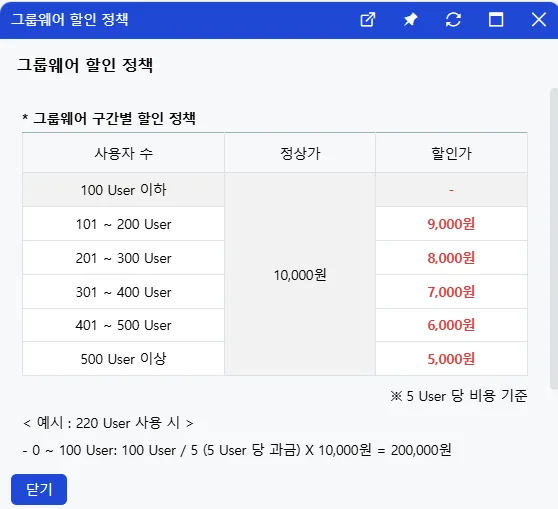The image size is (558, 509).
Task: Click the 500 User 이상 cell
Action: point(123,359)
